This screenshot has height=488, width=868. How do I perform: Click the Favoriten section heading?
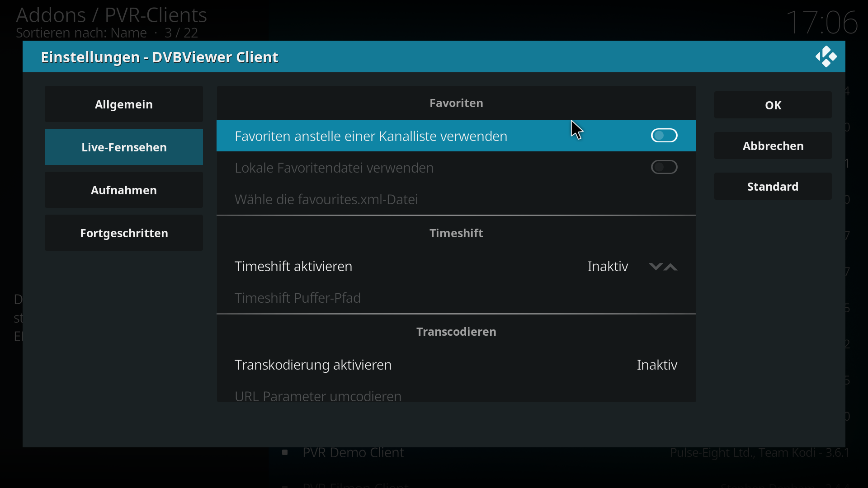(x=456, y=103)
